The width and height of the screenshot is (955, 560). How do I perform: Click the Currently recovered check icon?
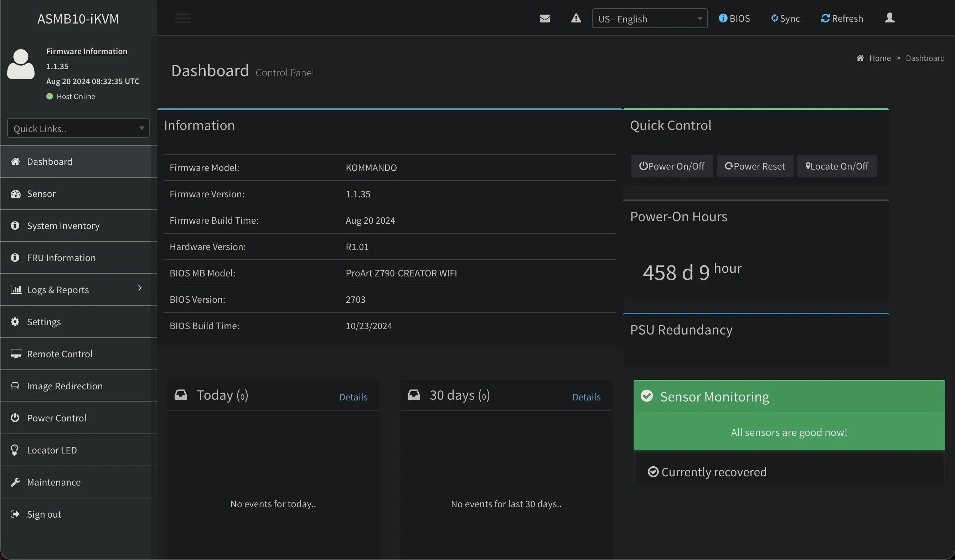point(653,472)
